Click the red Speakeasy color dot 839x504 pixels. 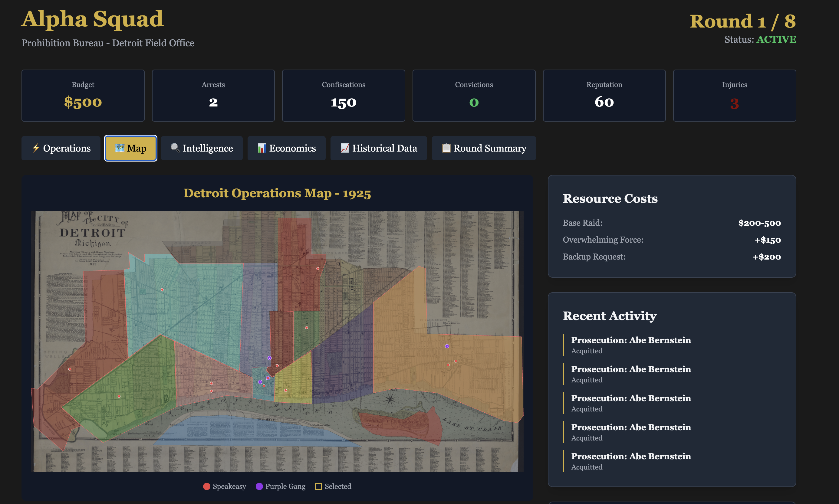(x=206, y=486)
